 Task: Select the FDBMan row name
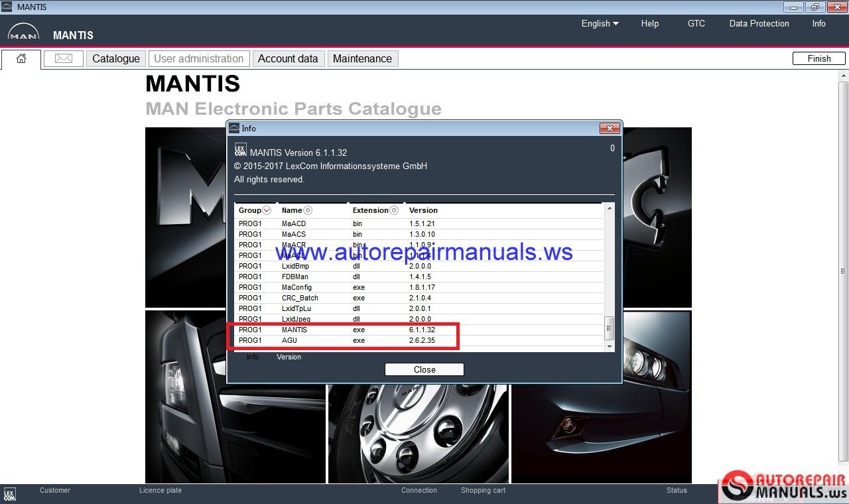(295, 277)
